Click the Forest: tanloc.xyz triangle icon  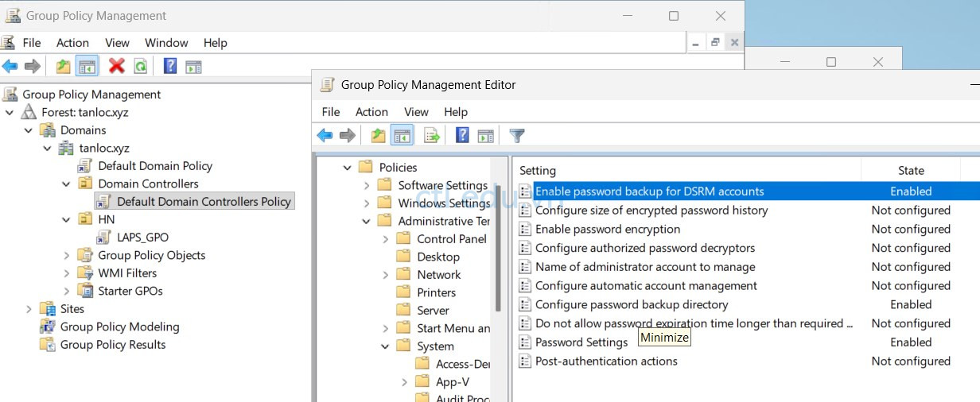29,112
